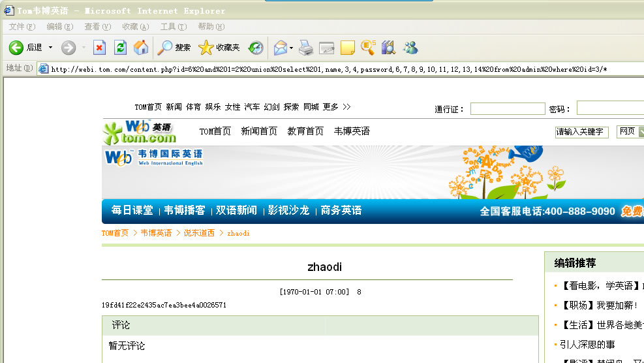Open the Mail envelope icon
Image resolution: width=644 pixels, height=363 pixels.
[x=281, y=48]
